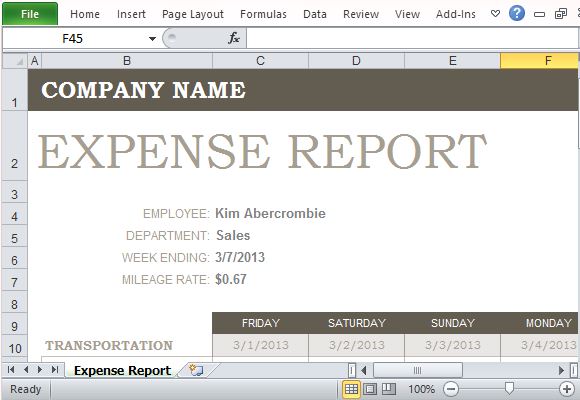Click the horizontal scrollbar right arrow
Image resolution: width=580 pixels, height=400 pixels.
point(561,370)
